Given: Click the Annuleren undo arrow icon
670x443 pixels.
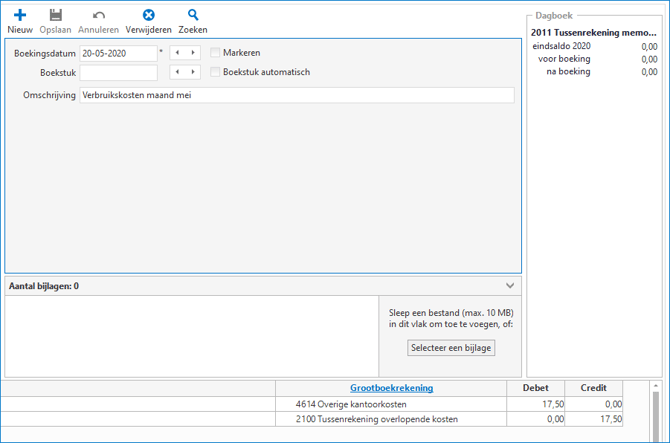Looking at the screenshot, I should 98,16.
